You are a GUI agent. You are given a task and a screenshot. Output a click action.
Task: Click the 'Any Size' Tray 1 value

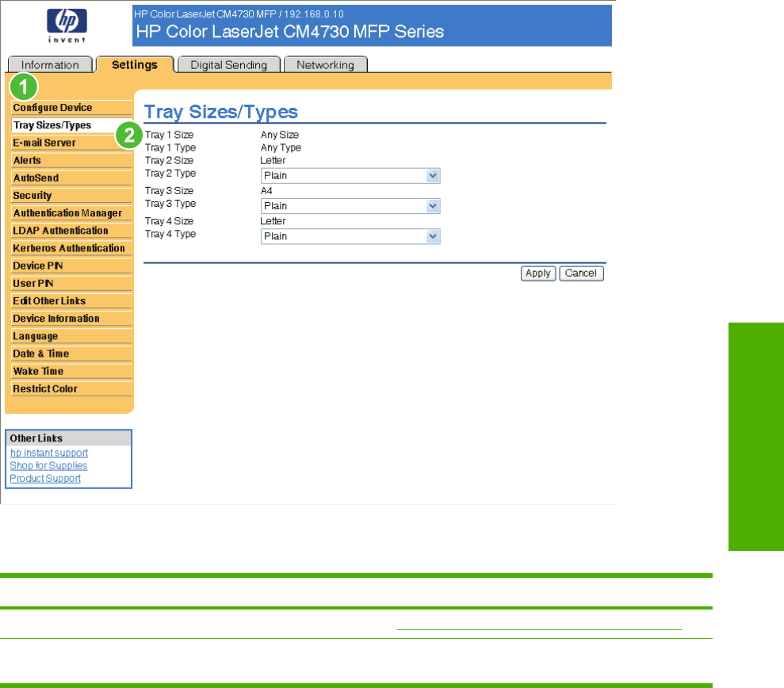coord(280,135)
